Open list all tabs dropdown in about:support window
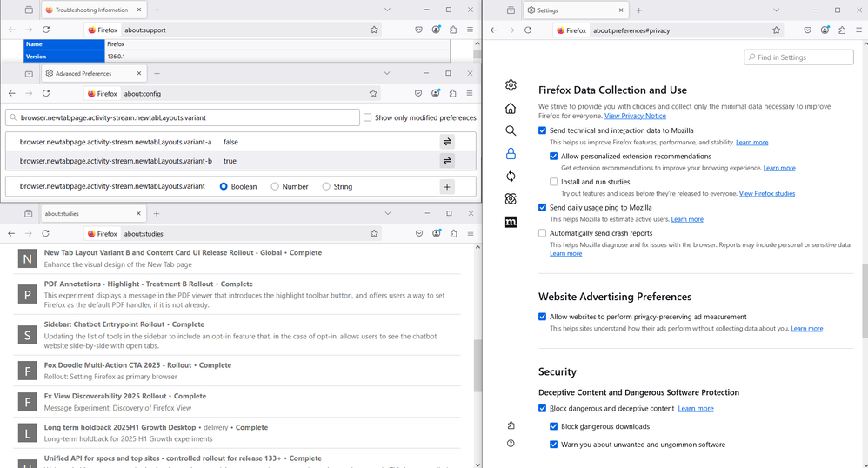The height and width of the screenshot is (468, 868). click(x=388, y=10)
